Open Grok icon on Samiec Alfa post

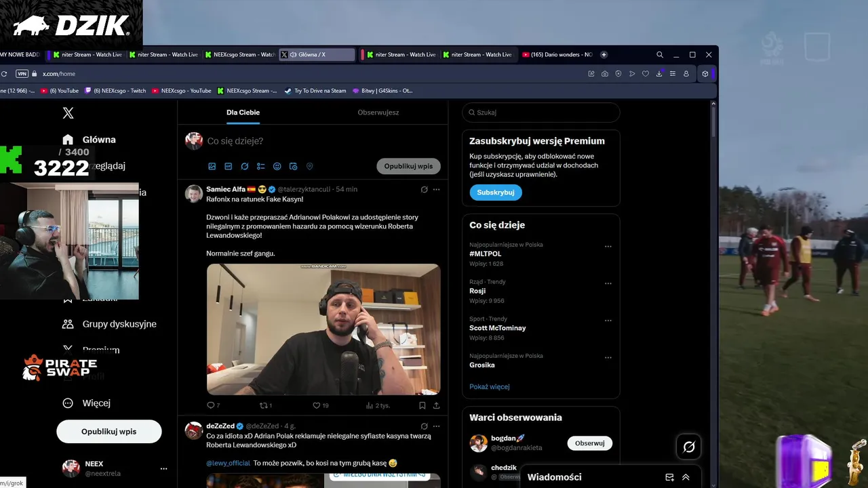pos(425,189)
